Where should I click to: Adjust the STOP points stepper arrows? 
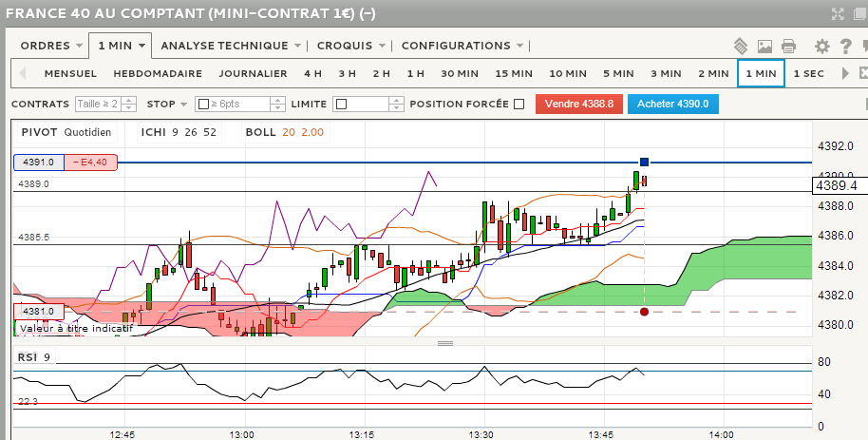pos(278,105)
